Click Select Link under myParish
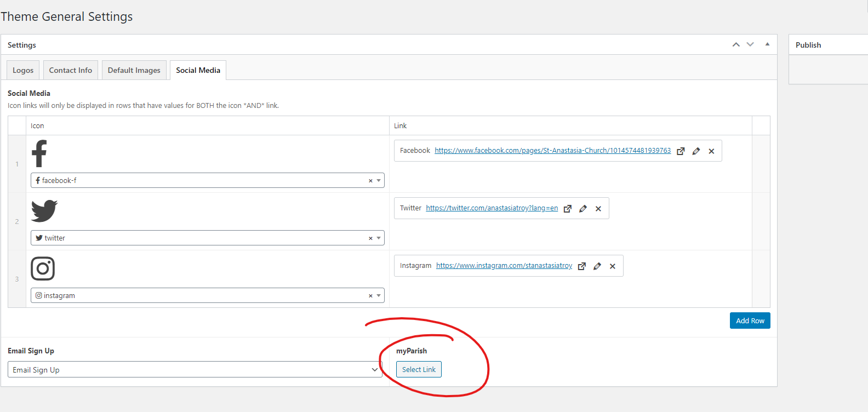 (x=419, y=370)
